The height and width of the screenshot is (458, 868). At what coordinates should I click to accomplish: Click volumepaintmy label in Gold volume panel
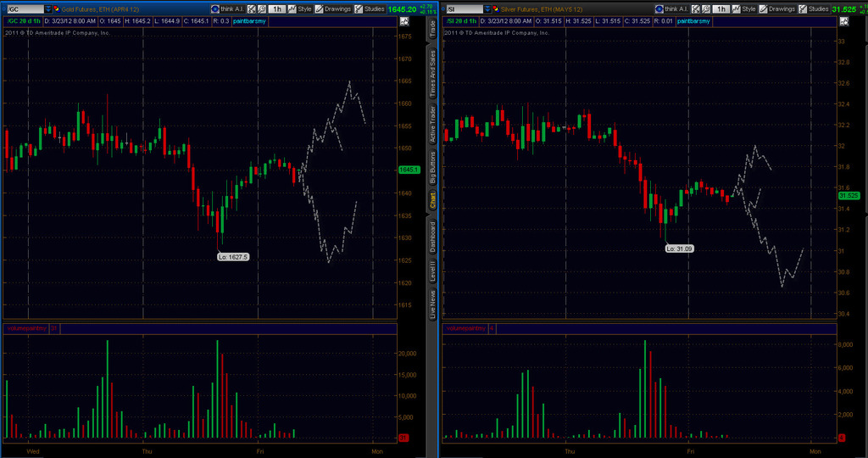click(26, 328)
